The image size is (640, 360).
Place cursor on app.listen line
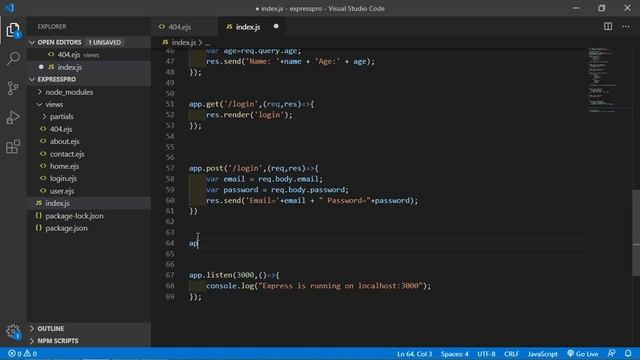[x=234, y=275]
